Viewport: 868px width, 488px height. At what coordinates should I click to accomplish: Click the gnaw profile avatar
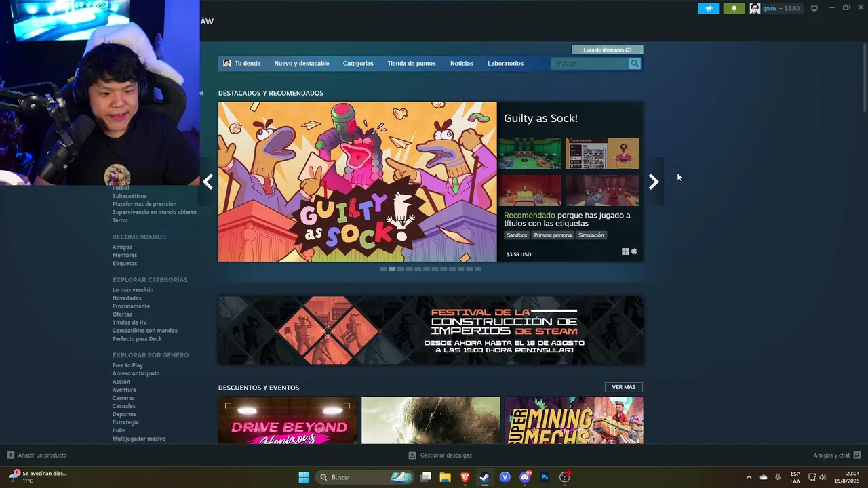tap(755, 9)
